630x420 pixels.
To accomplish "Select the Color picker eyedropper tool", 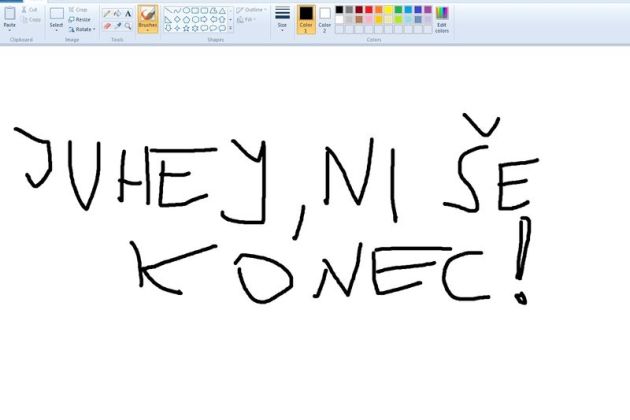I will tap(117, 26).
